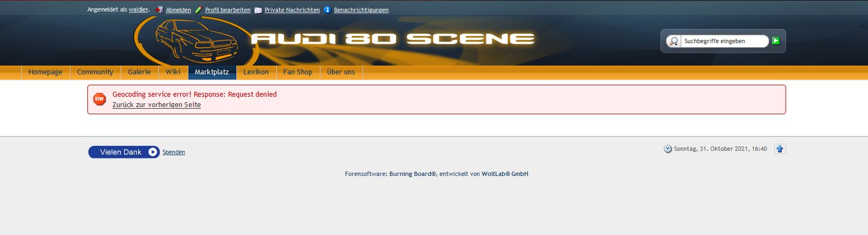Click the clock icon beside the date
Screen dimensions: 868x235
coord(668,149)
